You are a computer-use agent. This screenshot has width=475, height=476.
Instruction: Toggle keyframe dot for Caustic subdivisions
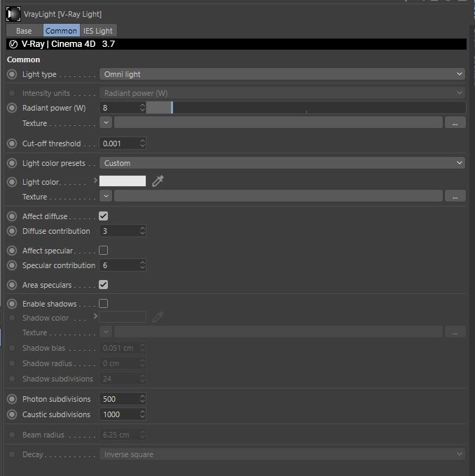click(12, 414)
